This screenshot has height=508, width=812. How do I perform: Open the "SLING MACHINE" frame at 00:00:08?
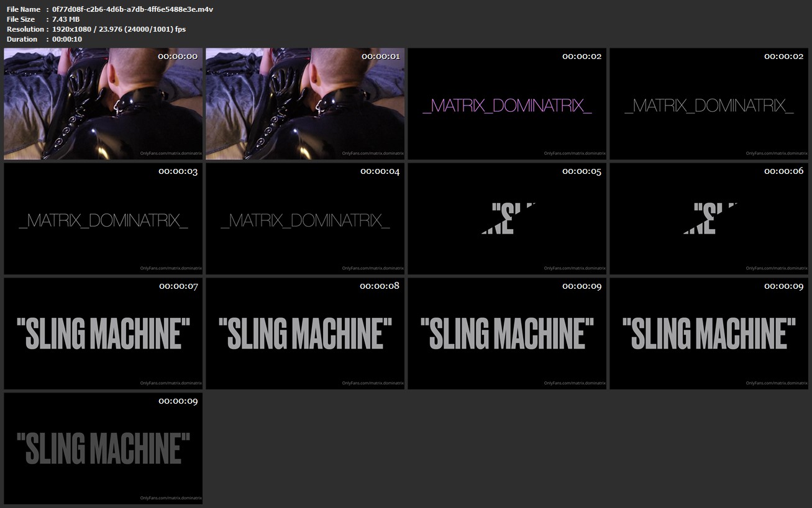305,333
